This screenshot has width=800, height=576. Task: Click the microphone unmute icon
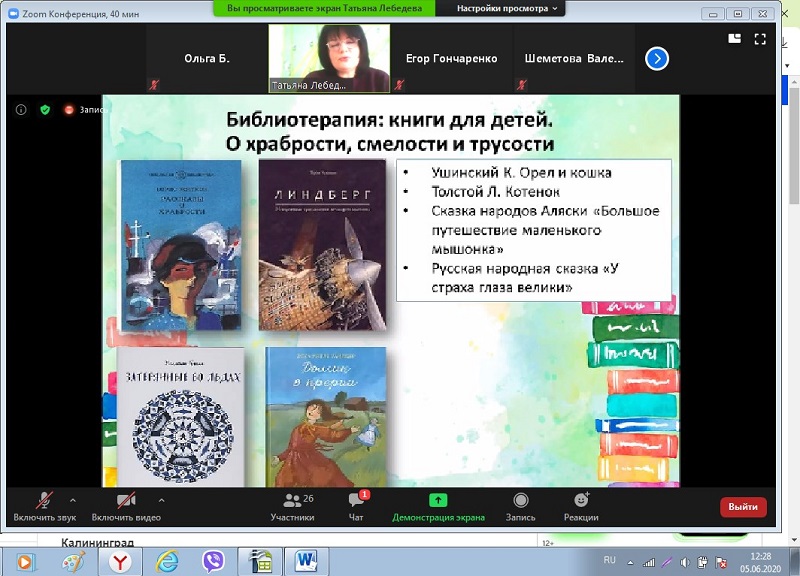[x=44, y=500]
